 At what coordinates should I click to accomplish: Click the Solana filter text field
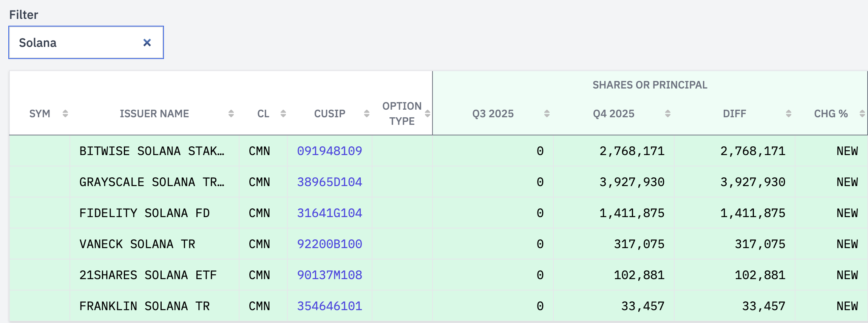tap(76, 43)
